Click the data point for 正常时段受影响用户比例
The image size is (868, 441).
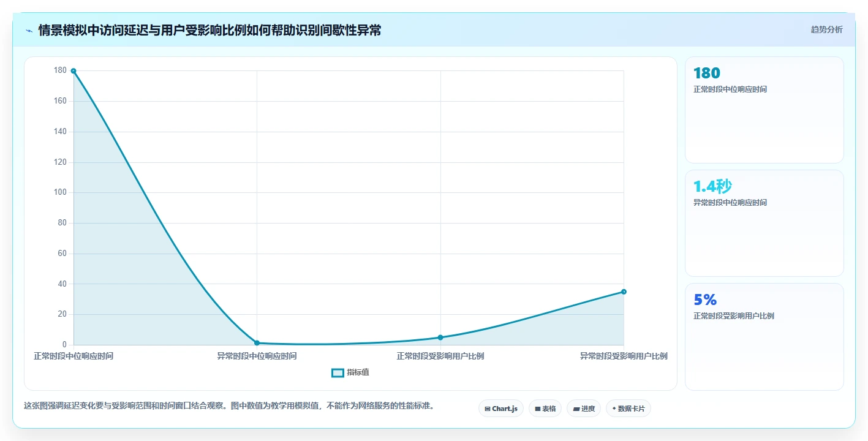click(x=440, y=337)
